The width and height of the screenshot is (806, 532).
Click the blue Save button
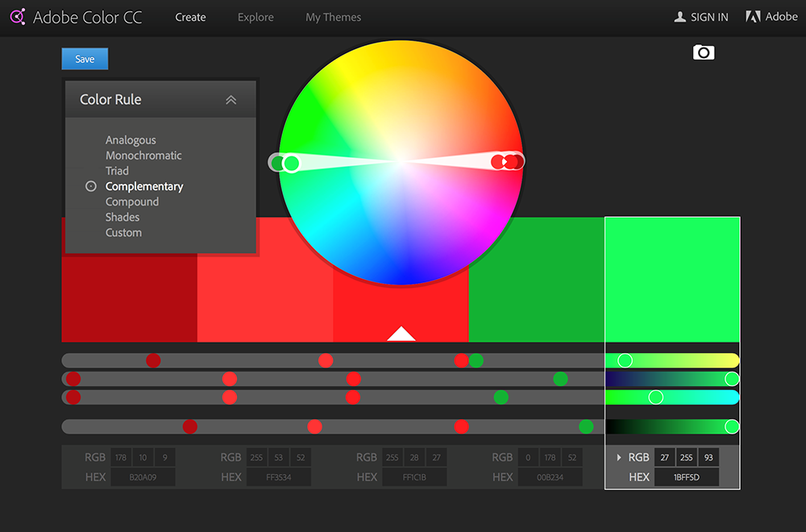(85, 59)
